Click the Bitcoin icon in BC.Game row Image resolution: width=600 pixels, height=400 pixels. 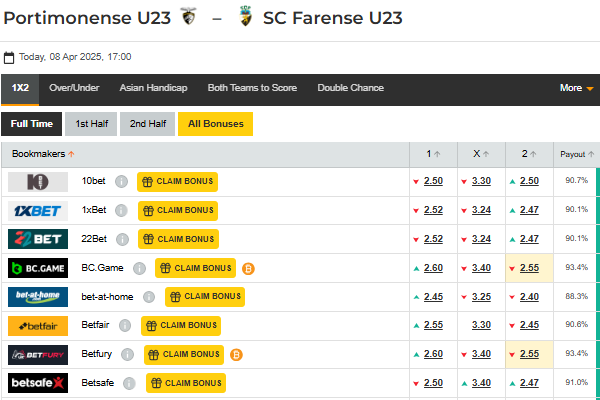249,268
